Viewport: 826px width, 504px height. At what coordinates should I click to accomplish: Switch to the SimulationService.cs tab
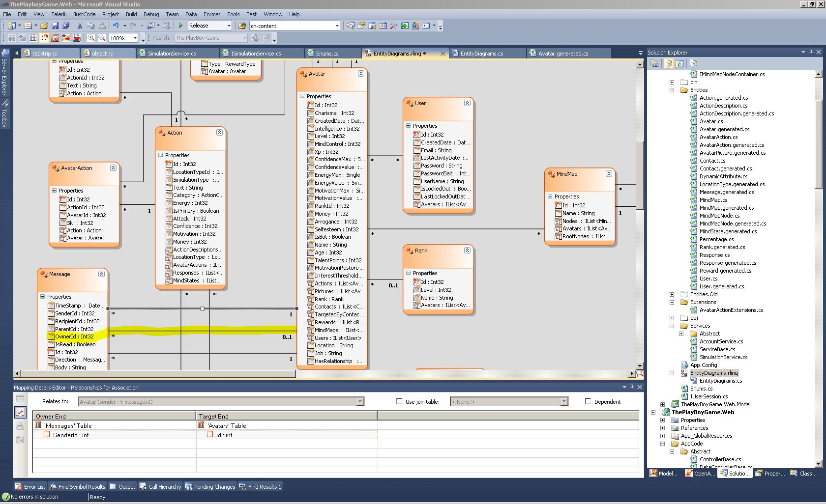[172, 54]
